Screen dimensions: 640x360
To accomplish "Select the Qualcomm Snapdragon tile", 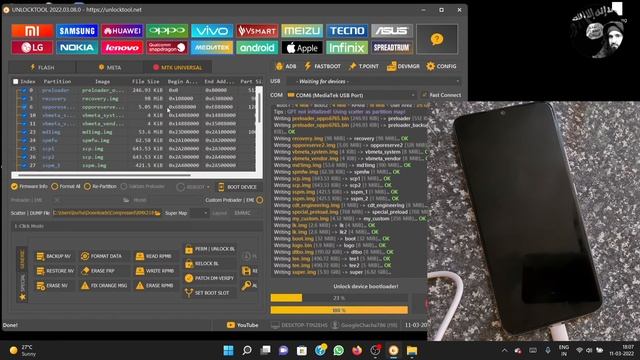I will point(167,47).
